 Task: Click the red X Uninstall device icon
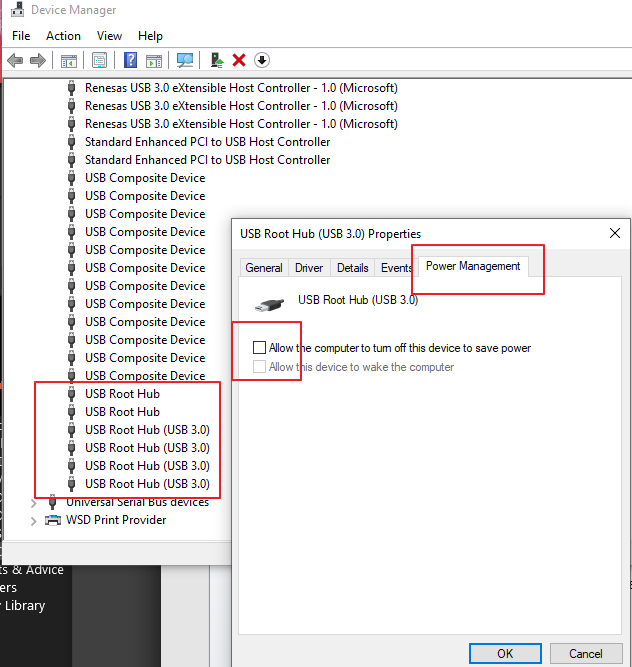(239, 60)
